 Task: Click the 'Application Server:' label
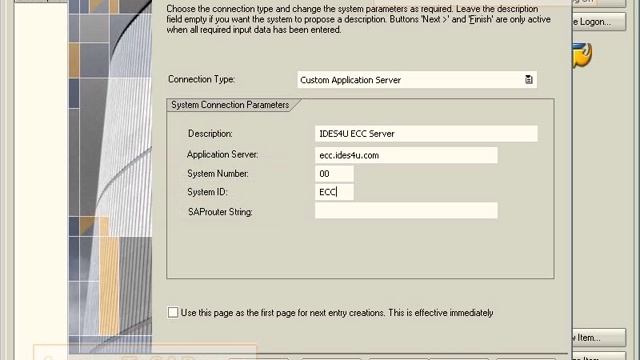point(222,155)
